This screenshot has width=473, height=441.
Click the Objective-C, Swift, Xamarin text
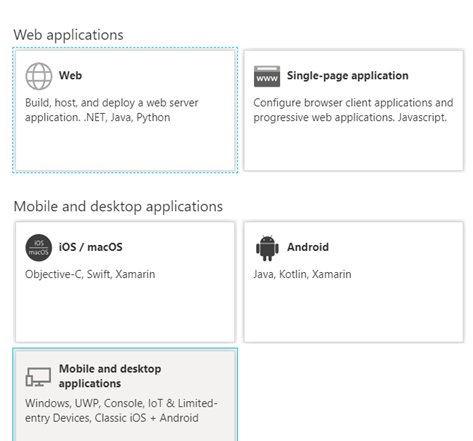click(90, 274)
